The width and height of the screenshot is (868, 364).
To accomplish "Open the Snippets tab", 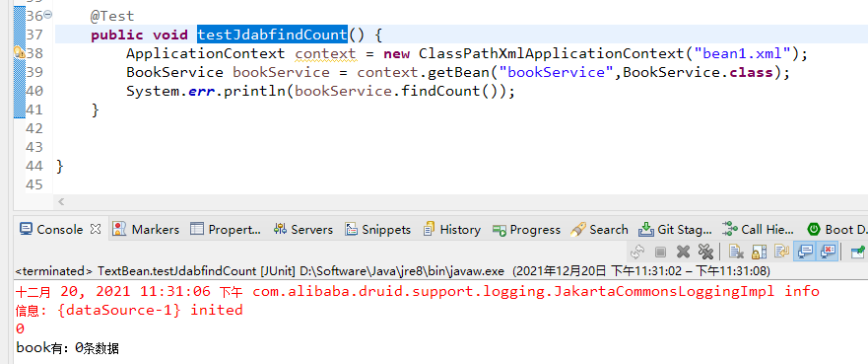I will coord(378,230).
